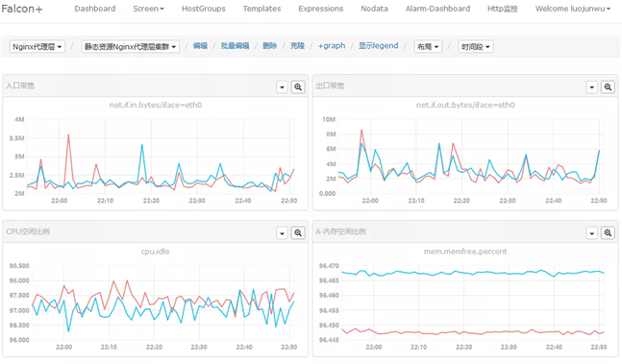Click the 删除 delete link
The image size is (622, 364).
270,46
